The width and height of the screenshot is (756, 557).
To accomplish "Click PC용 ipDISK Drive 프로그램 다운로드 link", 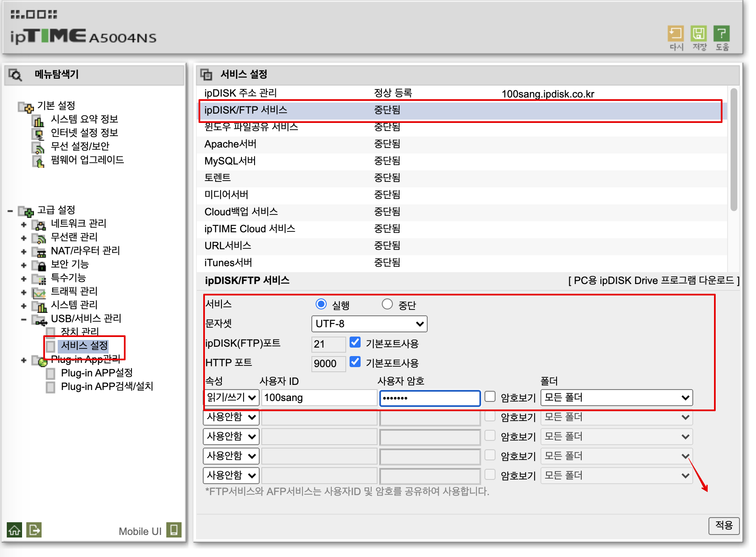I will [x=654, y=281].
